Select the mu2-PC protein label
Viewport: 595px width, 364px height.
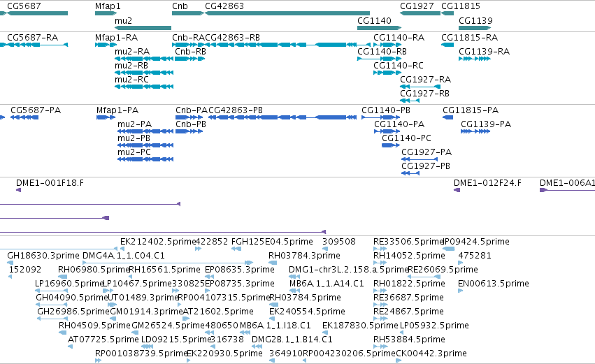coord(134,152)
